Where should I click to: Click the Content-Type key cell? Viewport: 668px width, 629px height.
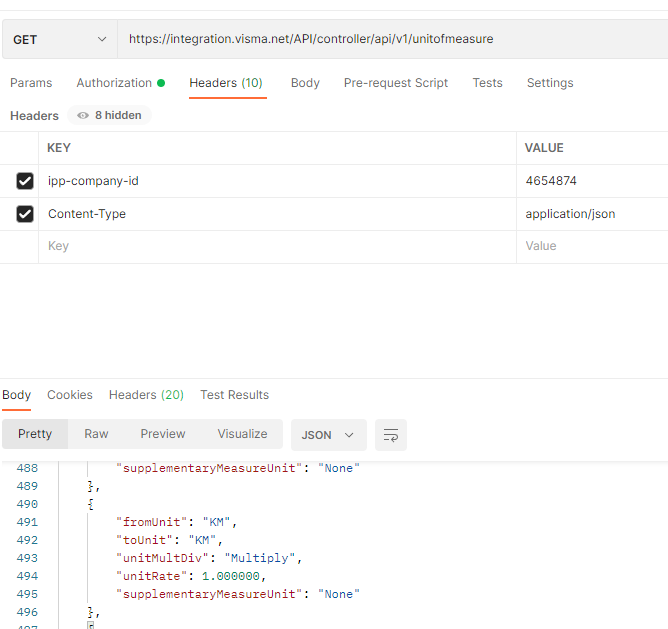(277, 214)
